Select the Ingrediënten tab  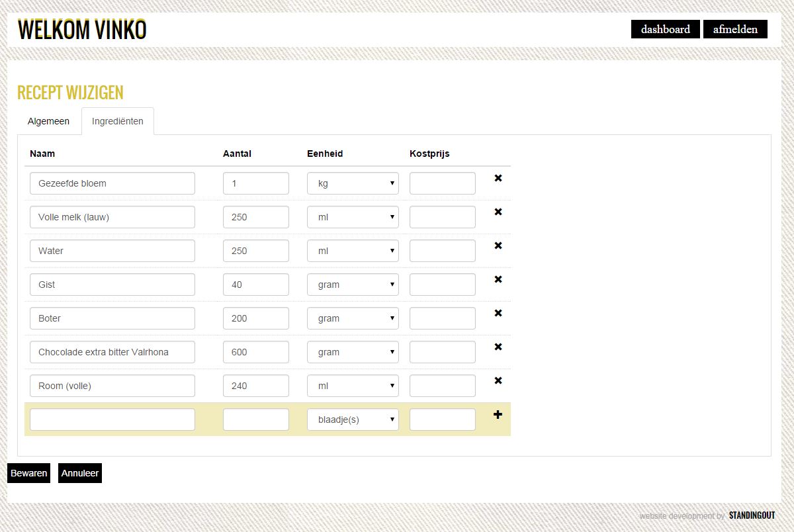pos(118,121)
